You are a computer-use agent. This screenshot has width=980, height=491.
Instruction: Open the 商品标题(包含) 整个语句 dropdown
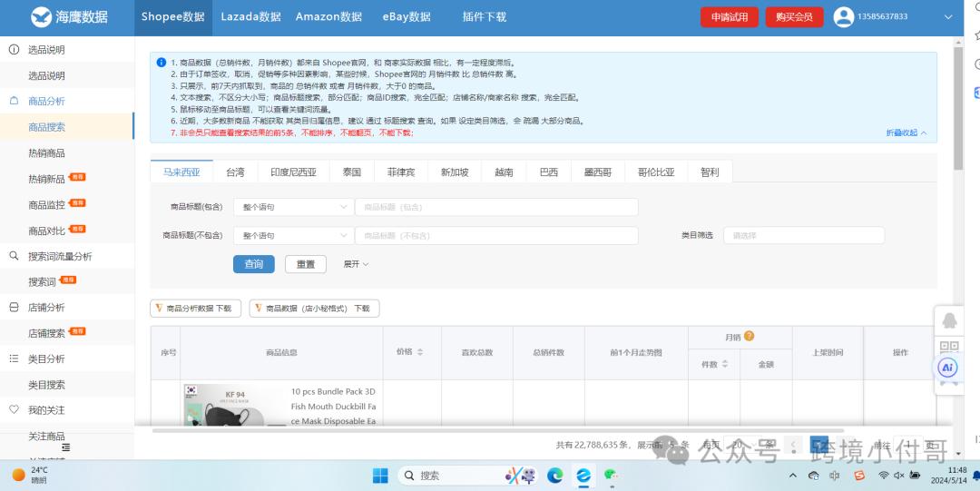(x=293, y=207)
